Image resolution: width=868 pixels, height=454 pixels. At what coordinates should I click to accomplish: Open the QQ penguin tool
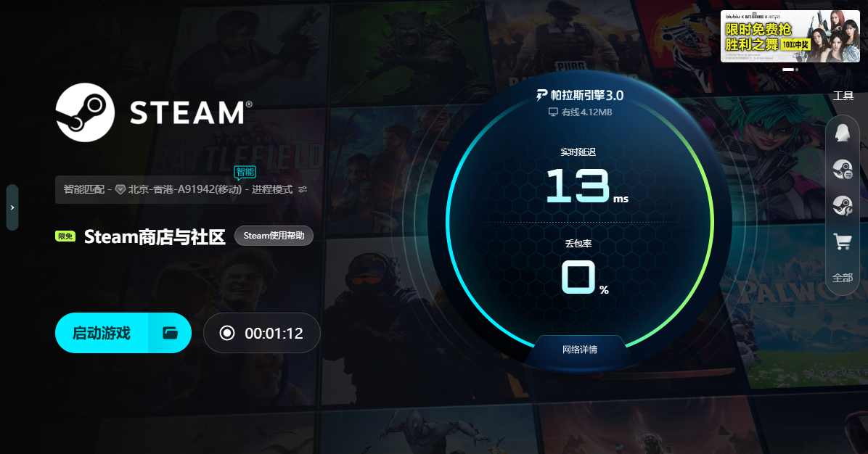(842, 133)
